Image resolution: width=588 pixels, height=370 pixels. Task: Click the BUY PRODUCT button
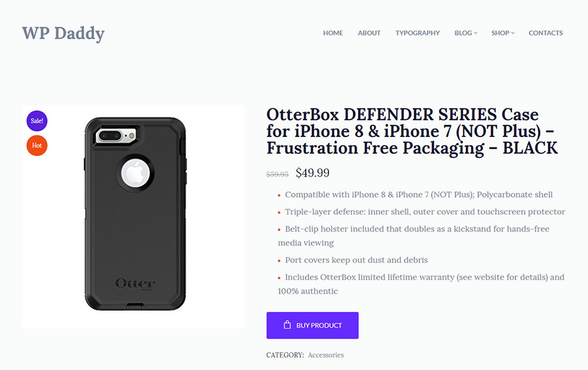pyautogui.click(x=312, y=325)
